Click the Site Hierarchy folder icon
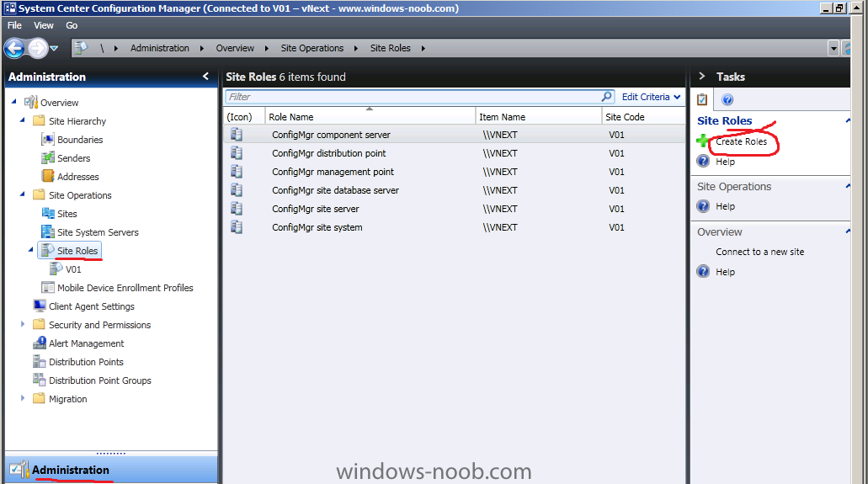868x484 pixels. 39,120
